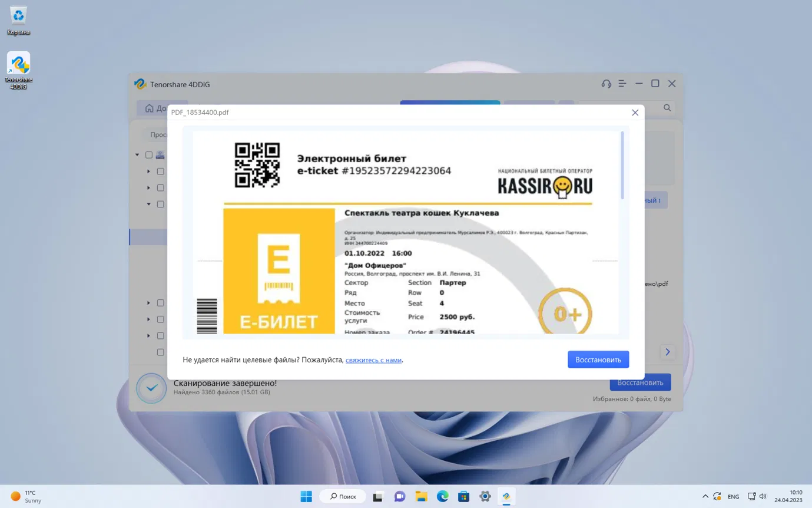Click the Сканирование завершено! status text

click(x=225, y=383)
